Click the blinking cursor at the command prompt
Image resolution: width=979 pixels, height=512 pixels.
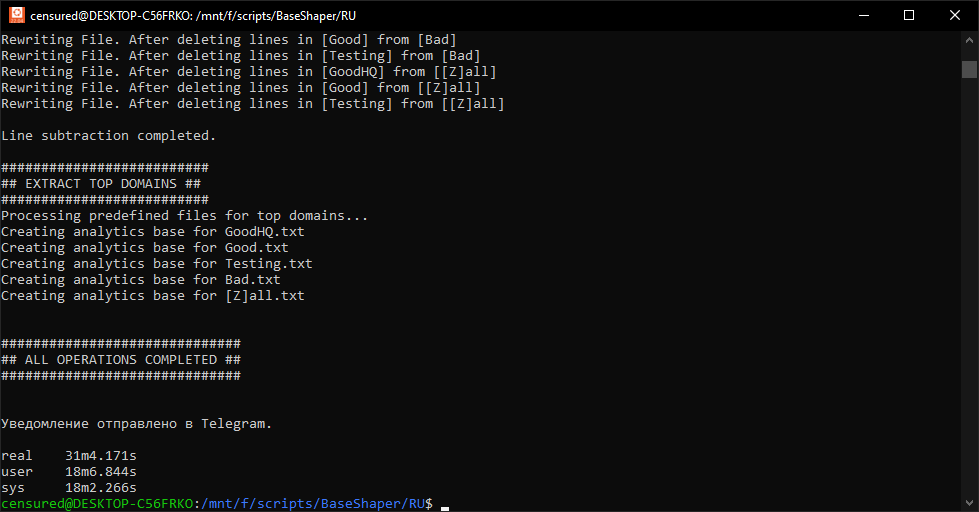[x=445, y=505]
